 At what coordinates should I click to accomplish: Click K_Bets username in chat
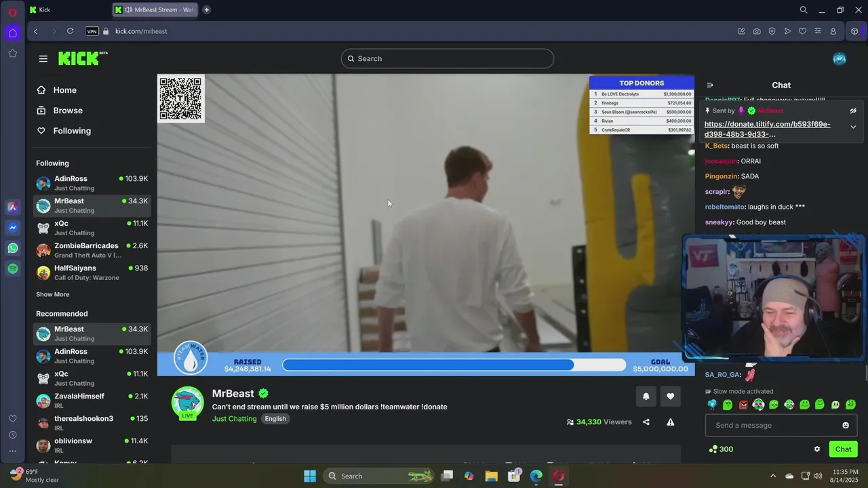tap(715, 146)
